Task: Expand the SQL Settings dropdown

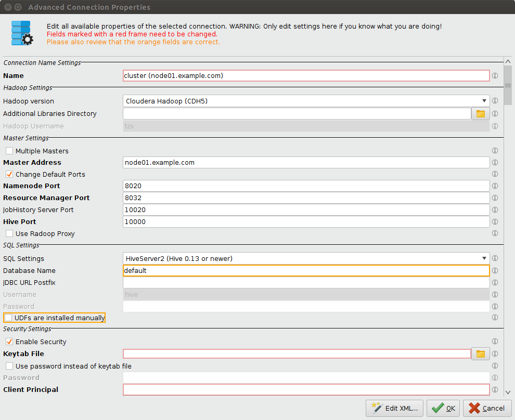Action: coord(306,259)
